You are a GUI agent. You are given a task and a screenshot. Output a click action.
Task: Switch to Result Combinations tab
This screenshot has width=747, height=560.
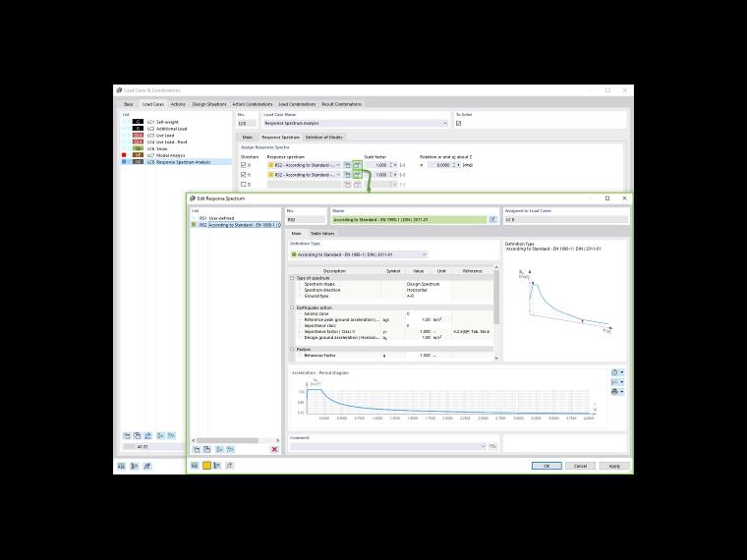tap(342, 104)
